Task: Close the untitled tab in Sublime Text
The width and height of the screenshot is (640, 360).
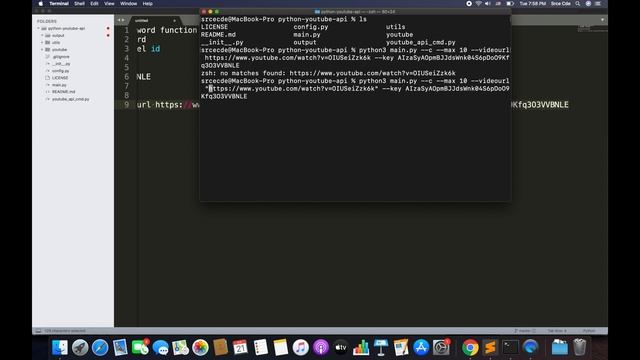Action: tap(174, 20)
